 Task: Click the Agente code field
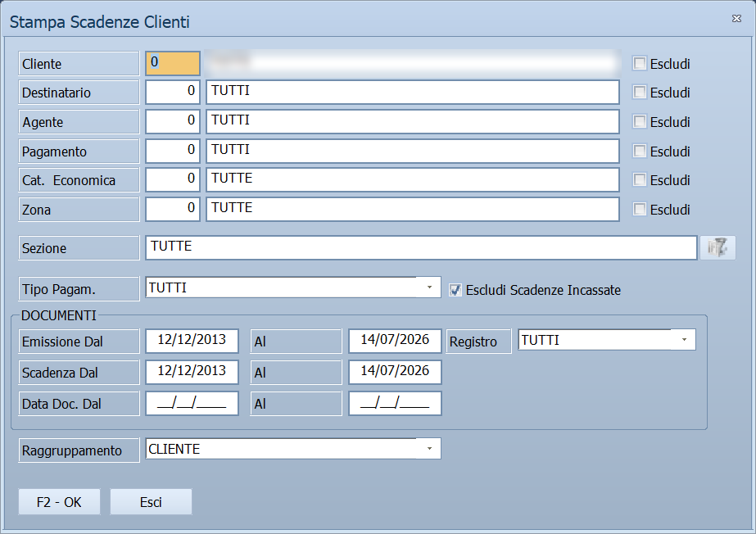click(x=173, y=121)
